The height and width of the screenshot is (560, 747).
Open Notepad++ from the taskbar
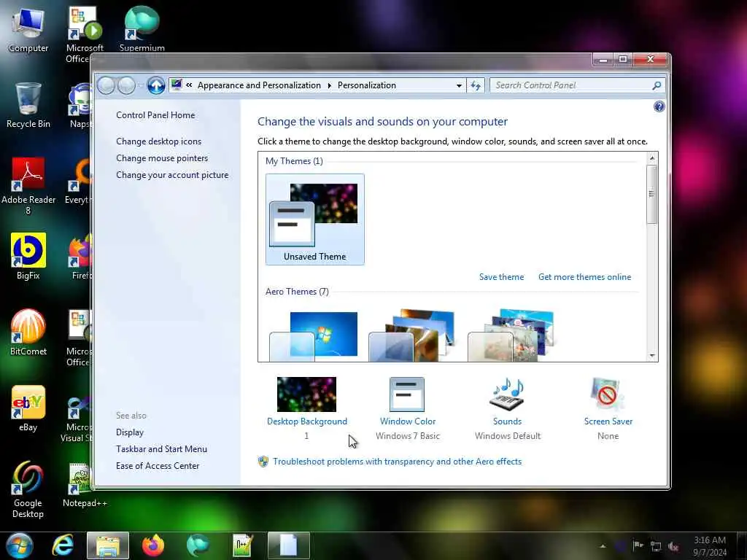pyautogui.click(x=242, y=545)
